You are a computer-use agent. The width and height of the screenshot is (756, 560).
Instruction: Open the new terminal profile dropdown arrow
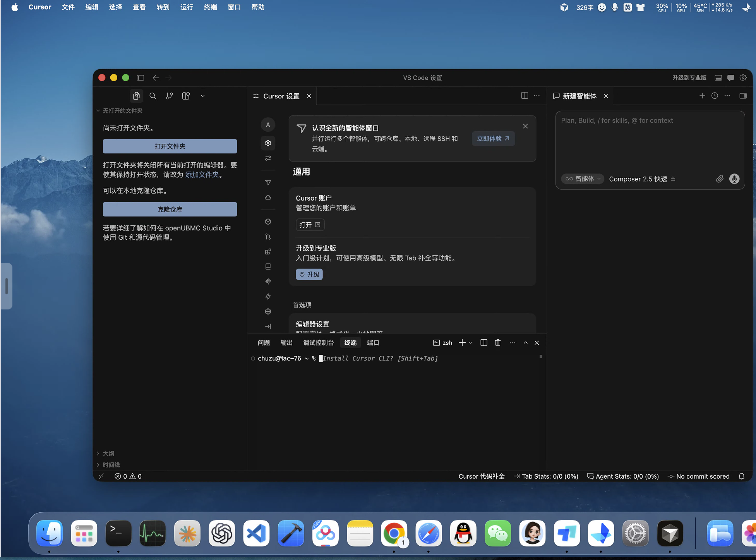(x=471, y=343)
